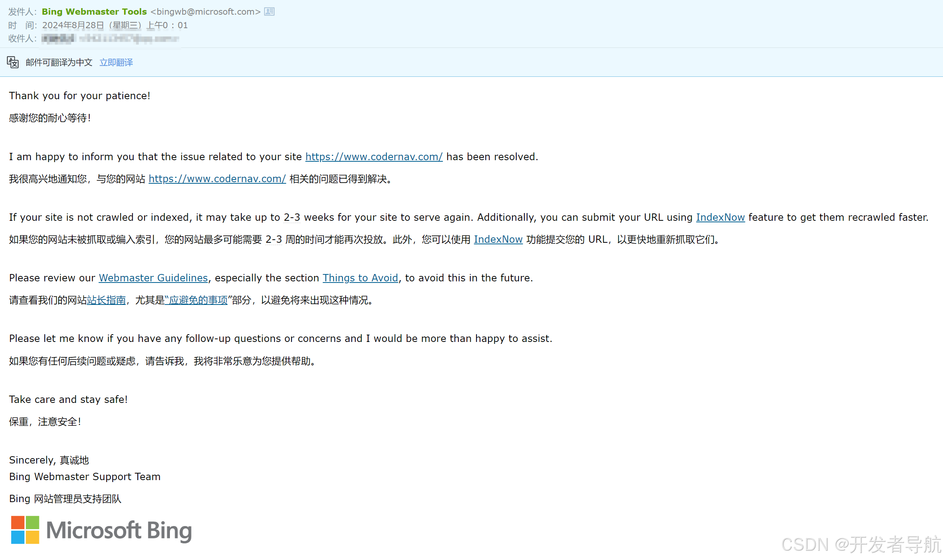
Task: Open codernav.com link in English paragraph
Action: point(374,157)
